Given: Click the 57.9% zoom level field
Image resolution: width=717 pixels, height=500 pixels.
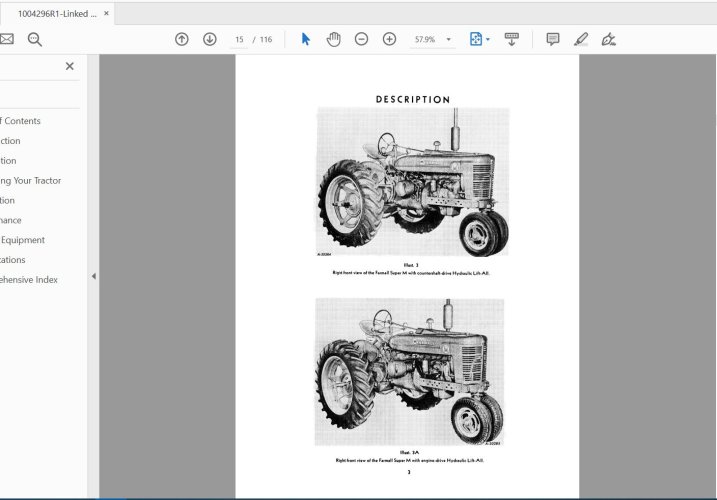Looking at the screenshot, I should [x=425, y=40].
